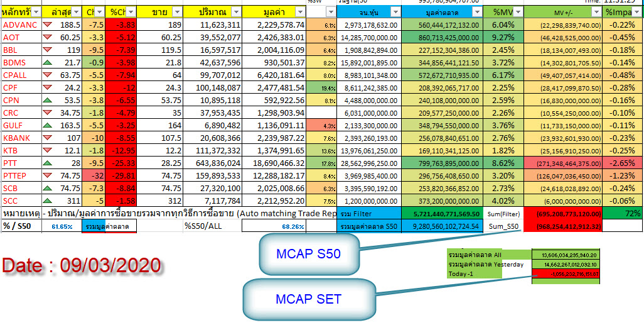Click the 61.65% cell
This screenshot has height=325, width=644.
pos(62,226)
